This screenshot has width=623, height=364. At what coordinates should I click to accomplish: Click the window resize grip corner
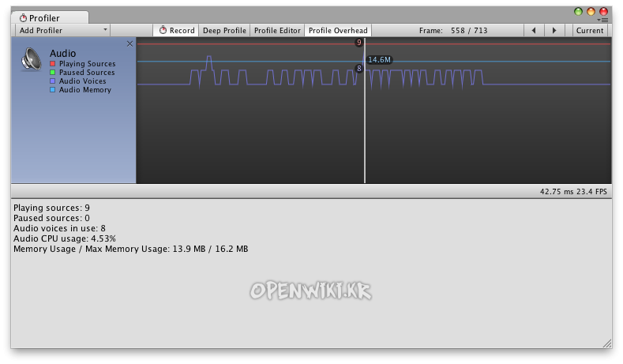click(x=607, y=343)
